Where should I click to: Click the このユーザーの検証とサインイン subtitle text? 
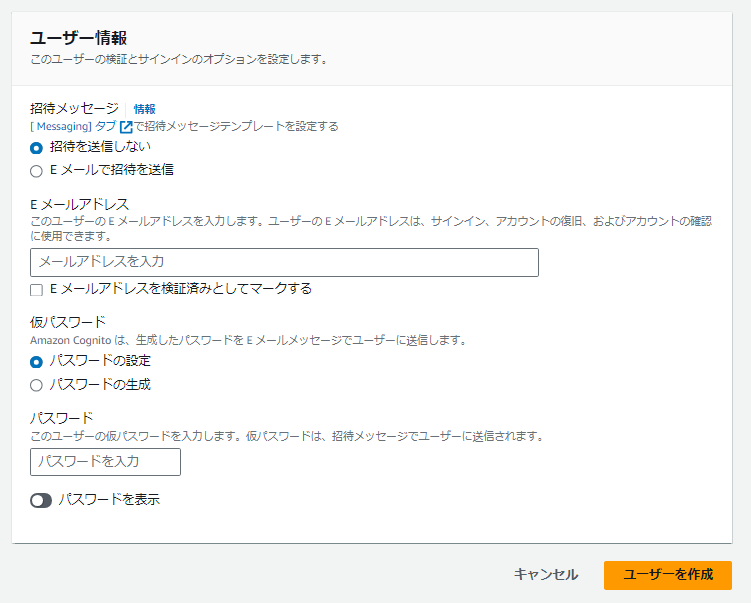click(x=179, y=59)
